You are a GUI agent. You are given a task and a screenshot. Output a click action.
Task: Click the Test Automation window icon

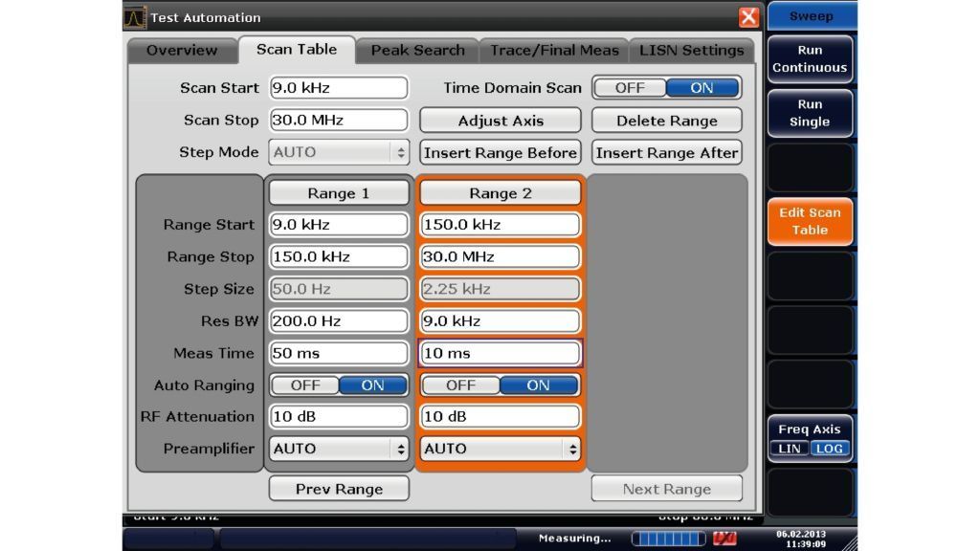135,17
